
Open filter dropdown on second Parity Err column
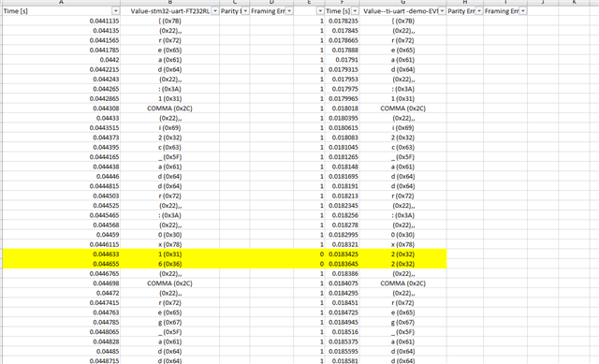(x=478, y=11)
